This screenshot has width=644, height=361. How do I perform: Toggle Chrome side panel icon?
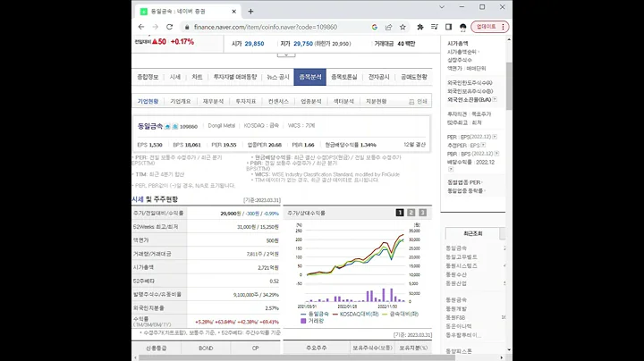[x=448, y=27]
